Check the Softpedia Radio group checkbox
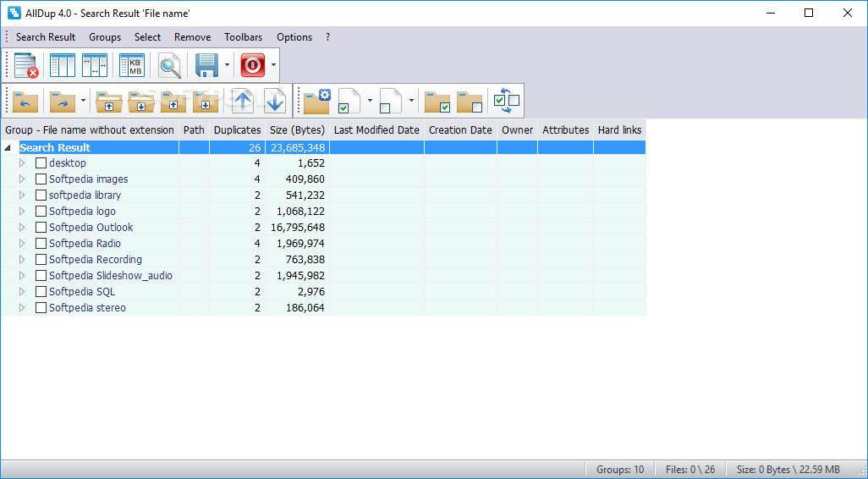This screenshot has width=868, height=479. pyautogui.click(x=41, y=243)
